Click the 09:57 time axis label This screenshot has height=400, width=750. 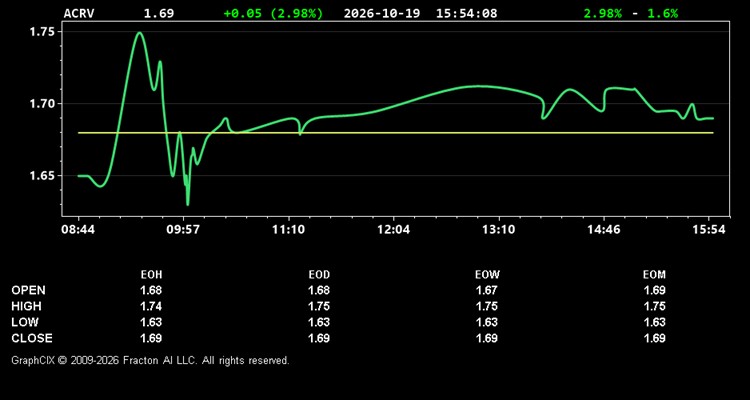pyautogui.click(x=183, y=230)
